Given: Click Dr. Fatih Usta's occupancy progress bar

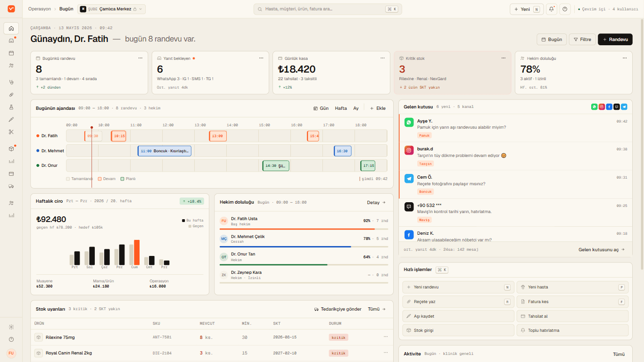Looking at the screenshot, I should (304, 229).
